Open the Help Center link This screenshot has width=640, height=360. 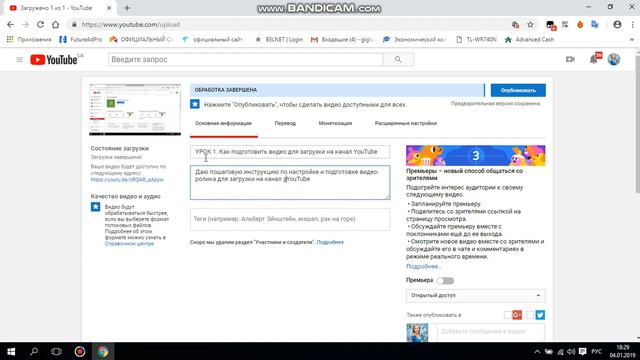click(x=129, y=244)
